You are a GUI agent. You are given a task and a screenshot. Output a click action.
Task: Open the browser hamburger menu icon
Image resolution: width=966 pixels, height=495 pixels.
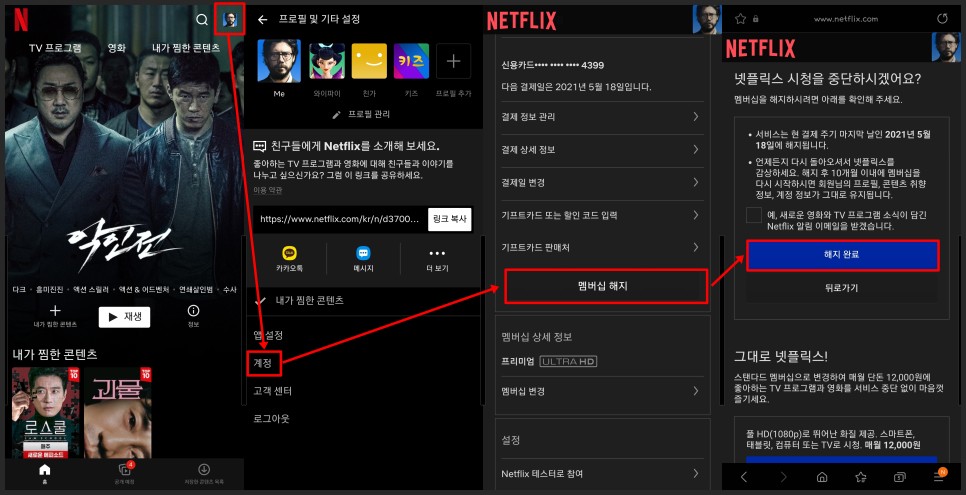[939, 476]
